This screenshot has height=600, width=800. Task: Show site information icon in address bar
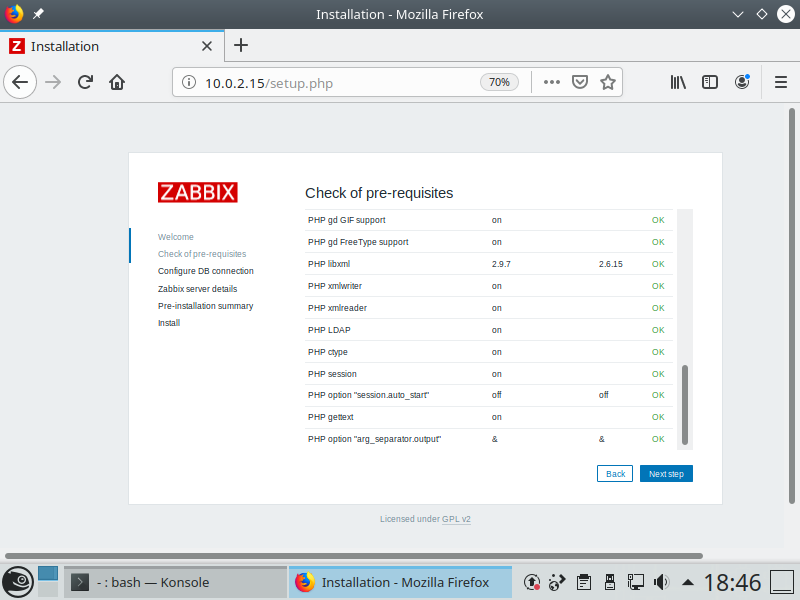click(x=189, y=82)
